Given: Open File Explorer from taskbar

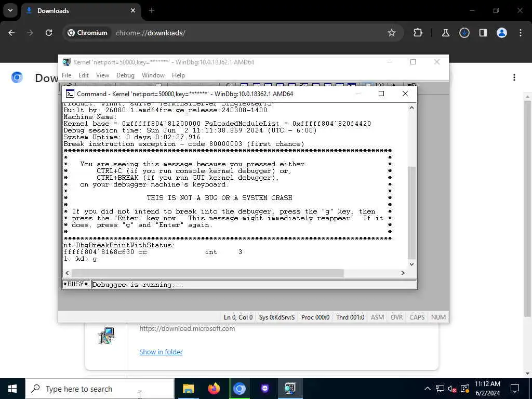Looking at the screenshot, I should click(188, 389).
